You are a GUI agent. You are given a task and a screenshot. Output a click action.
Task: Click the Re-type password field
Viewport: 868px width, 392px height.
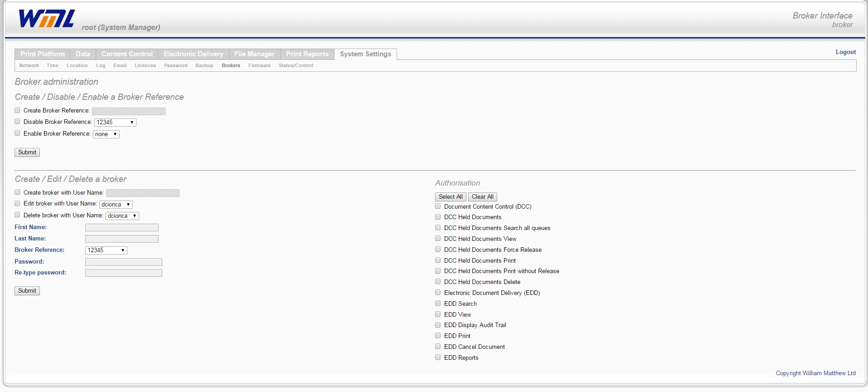(x=124, y=273)
